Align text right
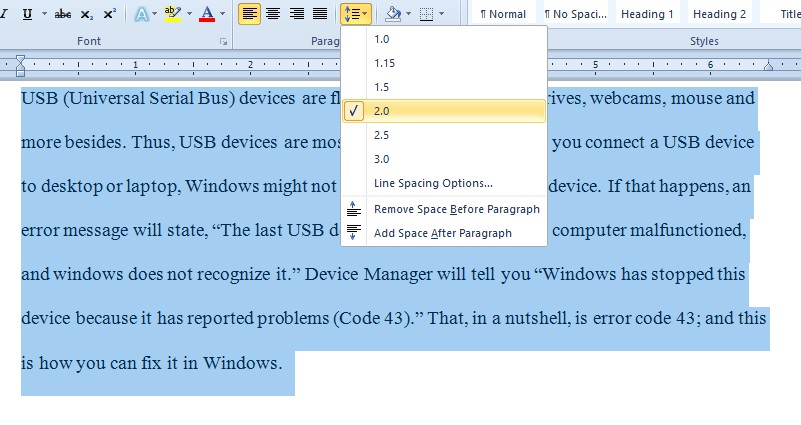The width and height of the screenshot is (801, 425). [x=296, y=14]
